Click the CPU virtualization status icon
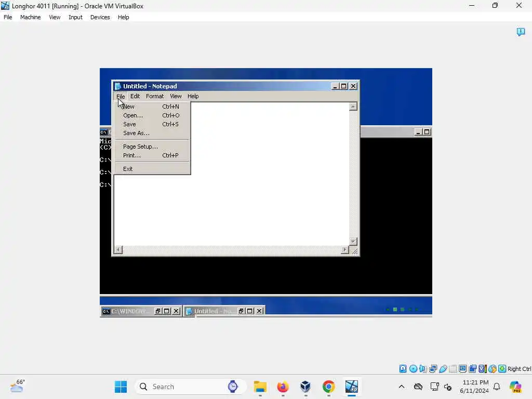This screenshot has height=399, width=532. point(483,368)
